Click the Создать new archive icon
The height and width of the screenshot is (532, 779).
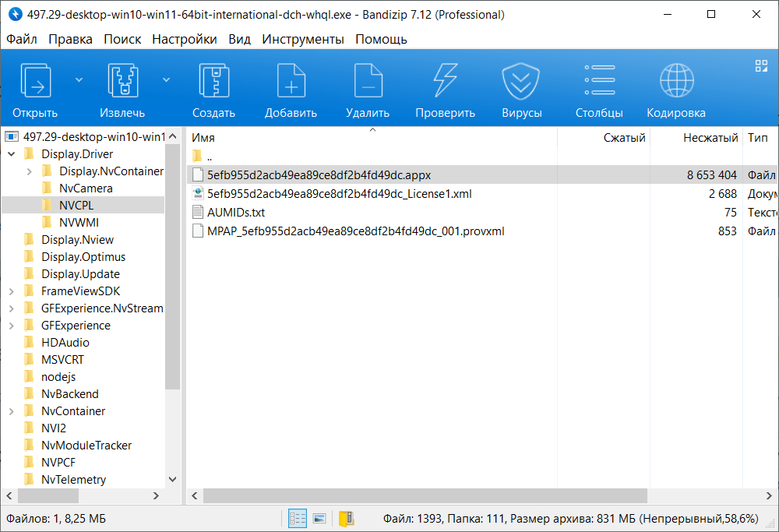(213, 80)
